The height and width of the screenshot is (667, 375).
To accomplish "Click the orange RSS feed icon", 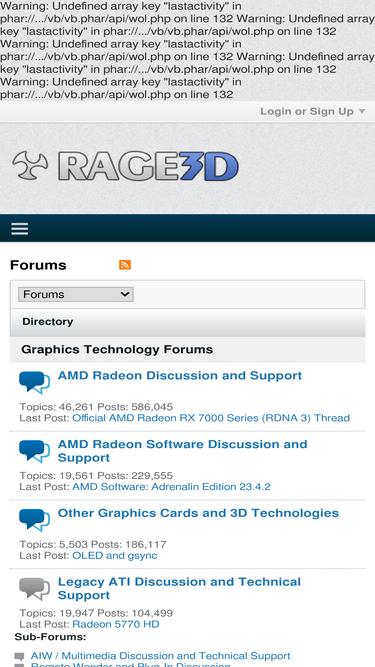I will pos(125,265).
